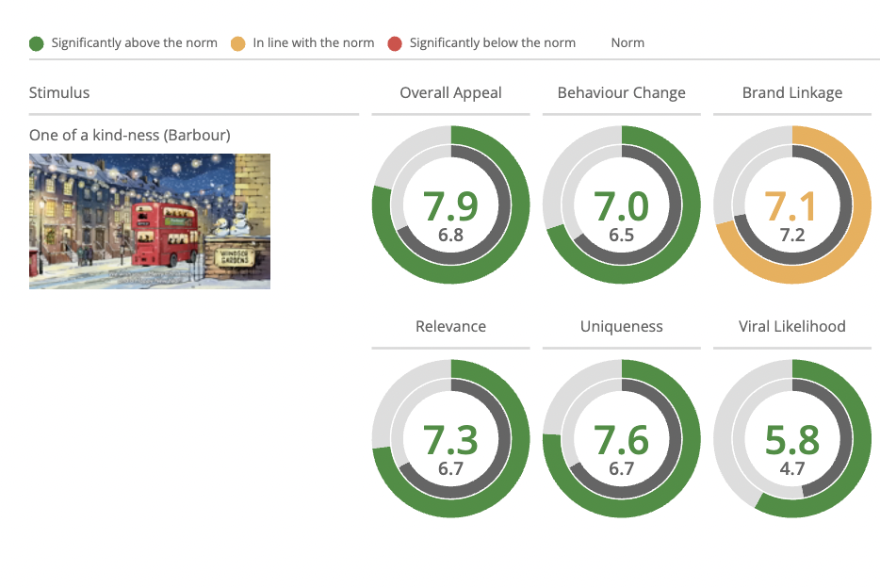
Task: Select the 7.9 Overall Appeal score
Action: pos(450,206)
